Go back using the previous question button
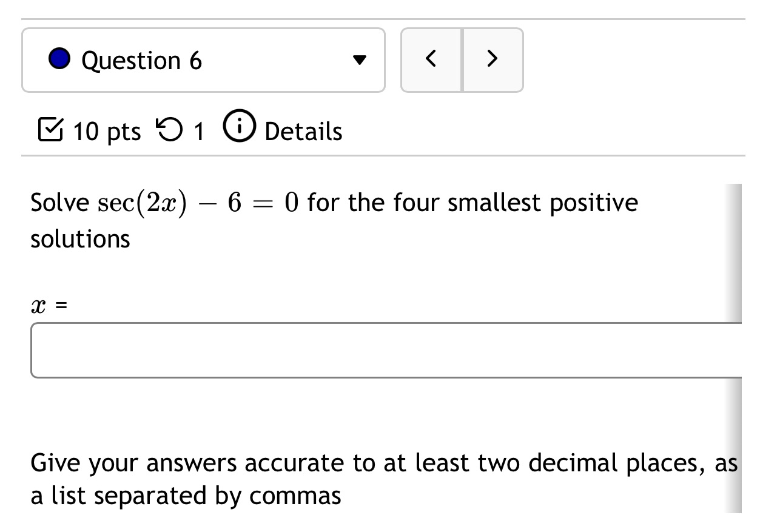This screenshot has width=760, height=532. (431, 59)
